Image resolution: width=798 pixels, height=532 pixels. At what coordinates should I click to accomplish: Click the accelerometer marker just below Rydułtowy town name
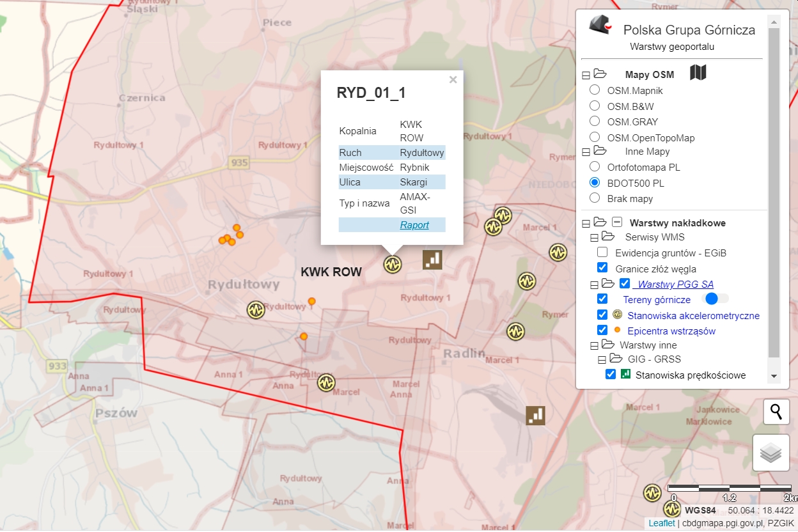pyautogui.click(x=256, y=309)
